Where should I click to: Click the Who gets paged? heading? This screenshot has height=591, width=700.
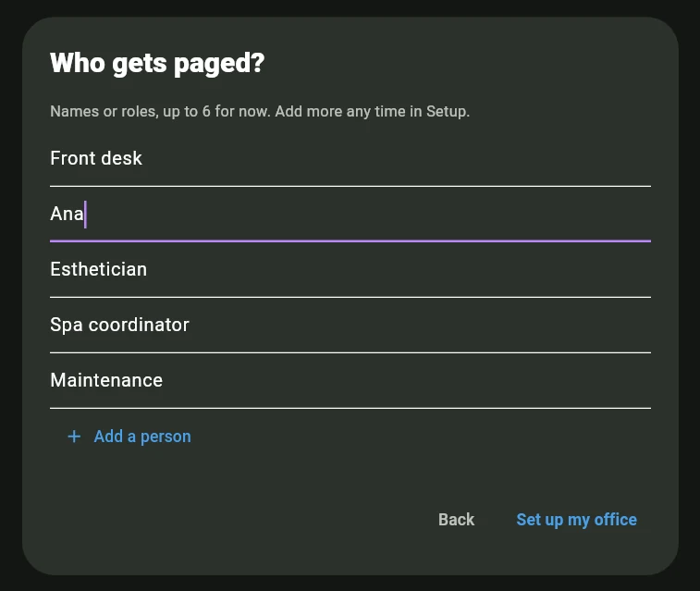(x=157, y=63)
